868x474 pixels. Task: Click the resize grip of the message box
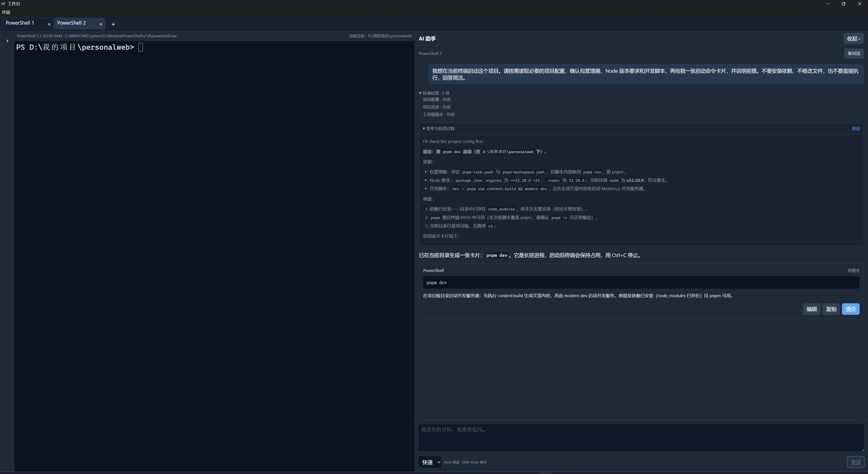coord(863,450)
